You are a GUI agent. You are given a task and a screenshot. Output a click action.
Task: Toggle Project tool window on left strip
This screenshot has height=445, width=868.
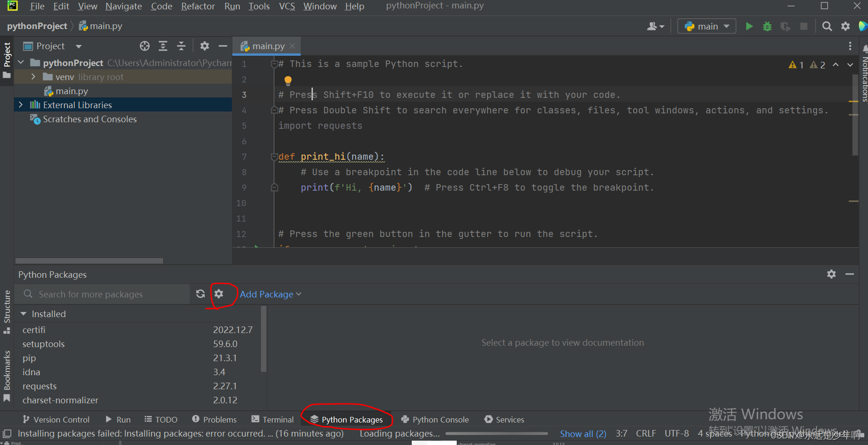click(x=7, y=60)
